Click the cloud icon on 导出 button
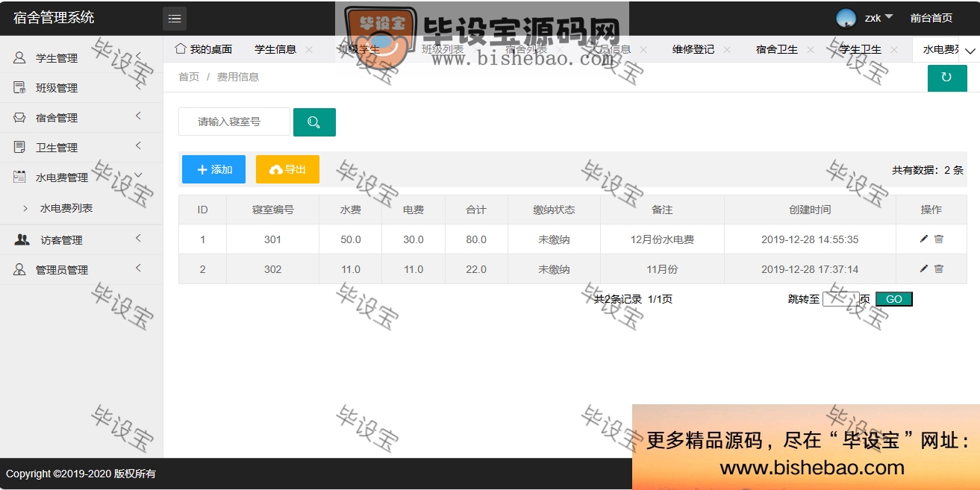This screenshot has width=980, height=490. [275, 170]
